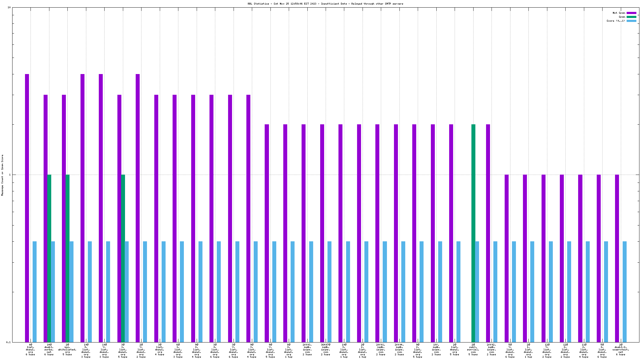Click the blue Score (0..1) legend swatch

point(631,21)
